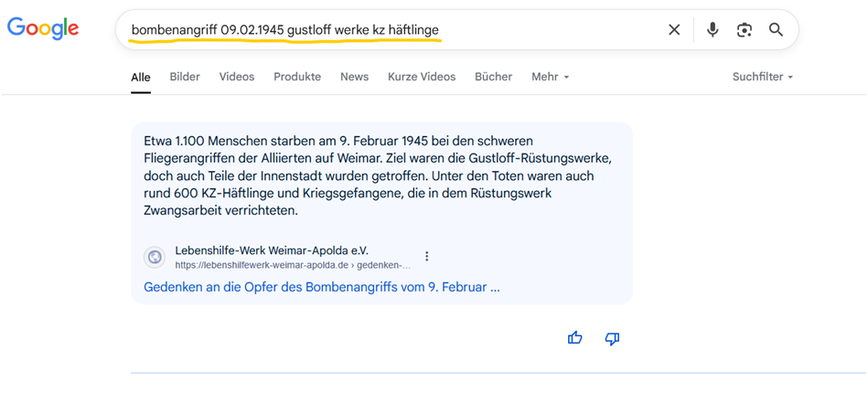
Task: Click the Lebenshilfe-Werk Weimar-Apolda e.V. source name
Action: pyautogui.click(x=272, y=250)
